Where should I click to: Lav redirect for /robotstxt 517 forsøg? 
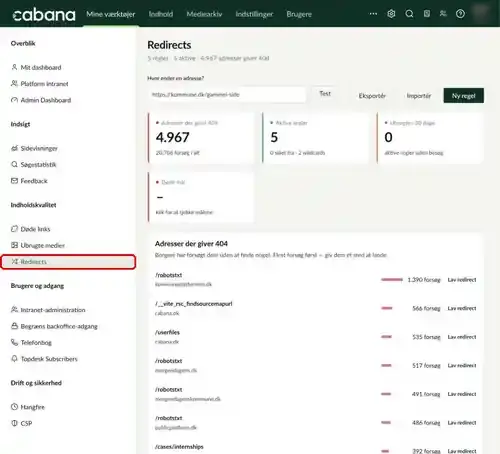tap(462, 365)
